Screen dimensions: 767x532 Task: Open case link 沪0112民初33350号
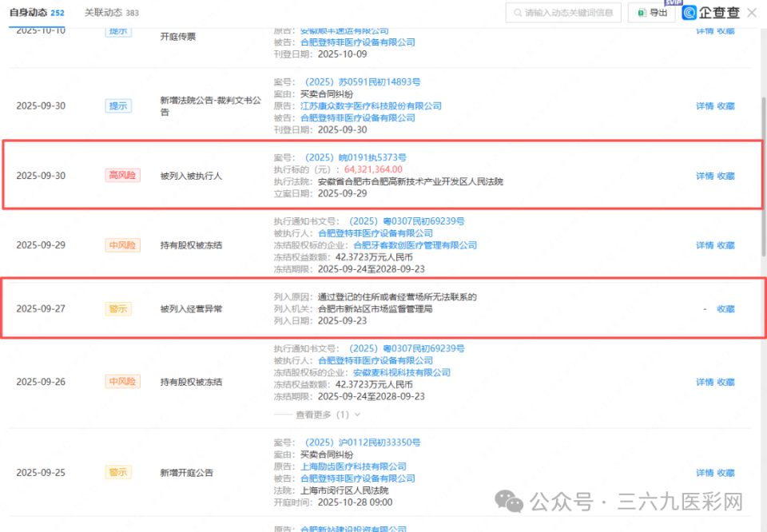point(362,443)
